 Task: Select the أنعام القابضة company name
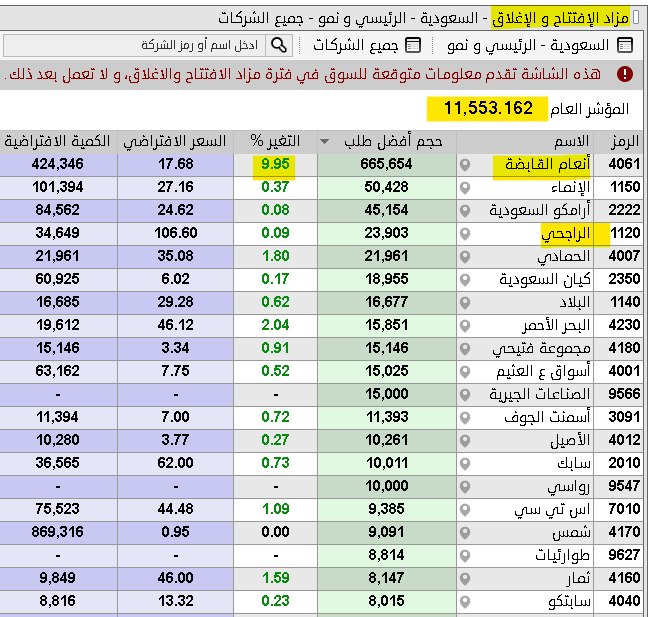tap(547, 164)
